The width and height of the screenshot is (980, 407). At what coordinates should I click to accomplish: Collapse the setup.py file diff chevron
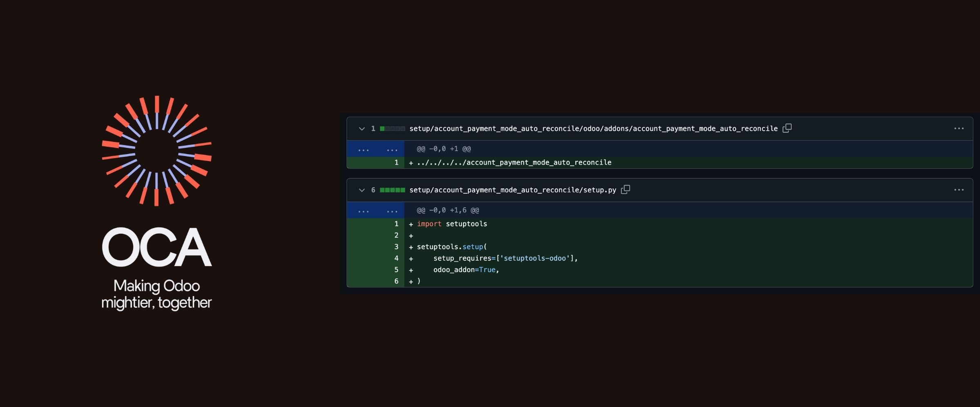[x=361, y=190]
